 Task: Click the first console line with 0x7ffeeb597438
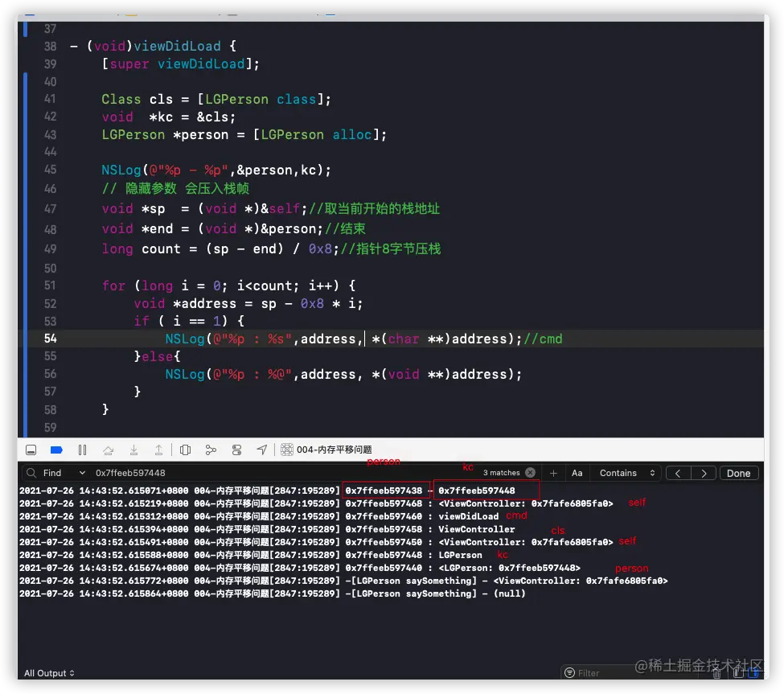267,491
